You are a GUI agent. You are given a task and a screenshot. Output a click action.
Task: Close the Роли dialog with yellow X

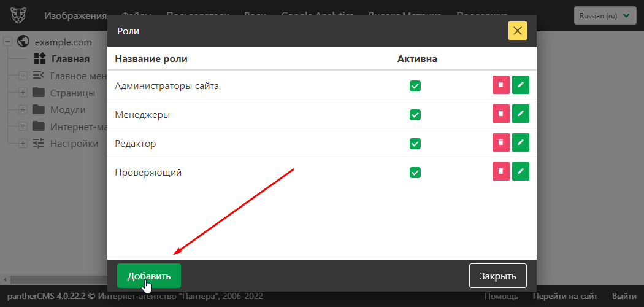517,31
